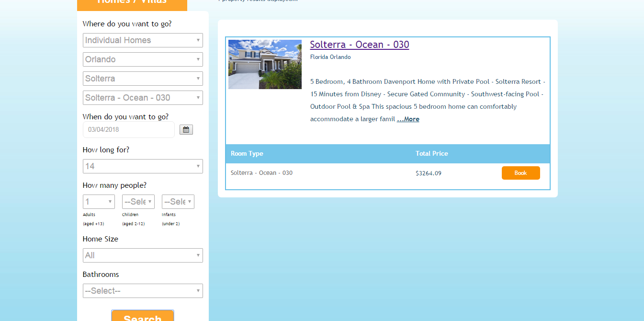Click the 5 Bedroom property description paragraph
Screen dimensions: 644x321
pyautogui.click(x=428, y=101)
